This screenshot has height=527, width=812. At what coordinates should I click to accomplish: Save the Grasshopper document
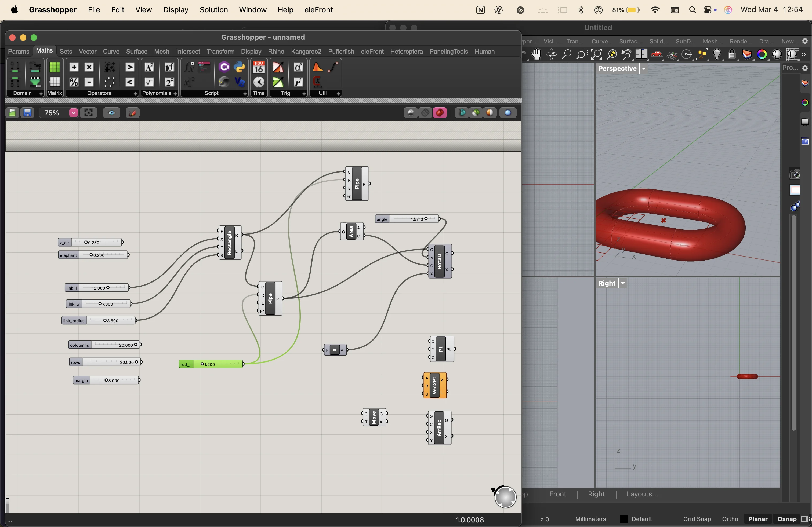(27, 113)
